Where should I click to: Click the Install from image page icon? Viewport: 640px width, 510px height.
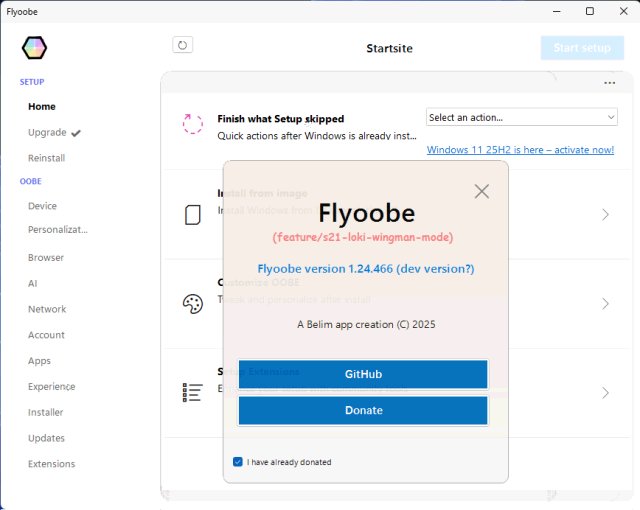click(192, 215)
